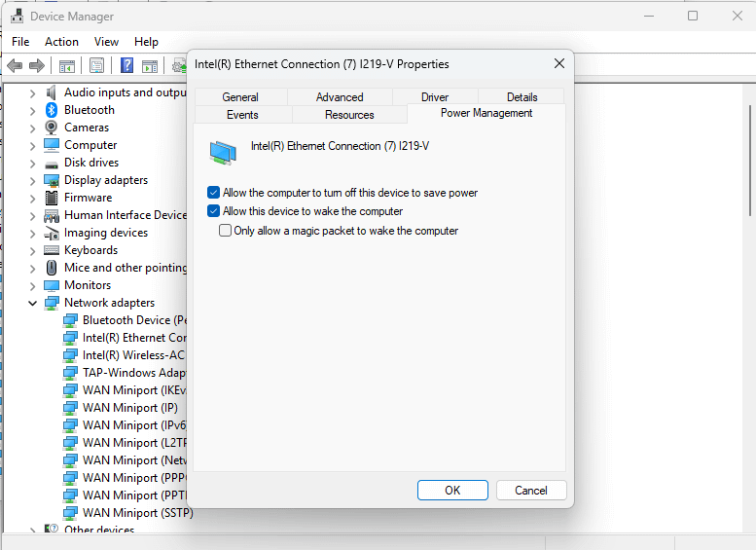Open the Action menu
This screenshot has height=550, width=756.
tap(61, 42)
